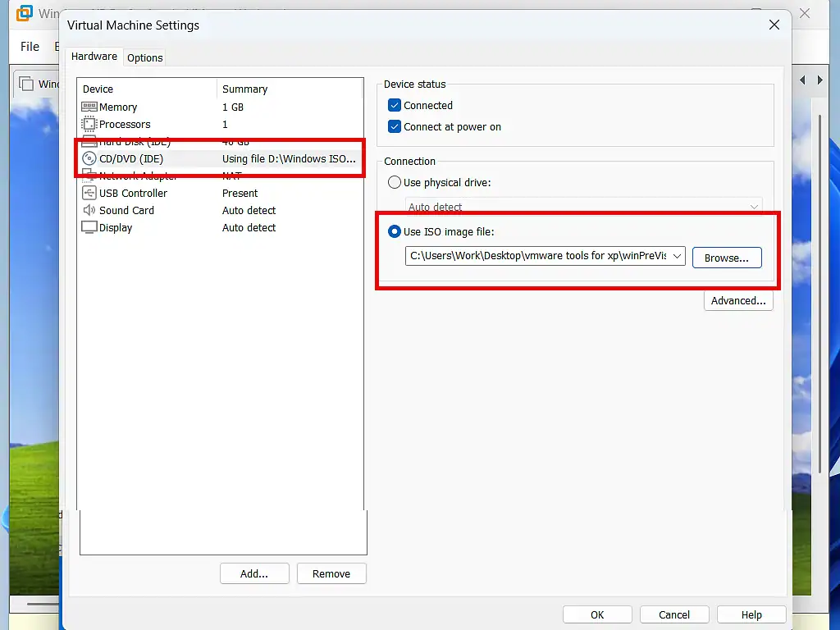Switch to the Options tab
840x630 pixels.
144,58
